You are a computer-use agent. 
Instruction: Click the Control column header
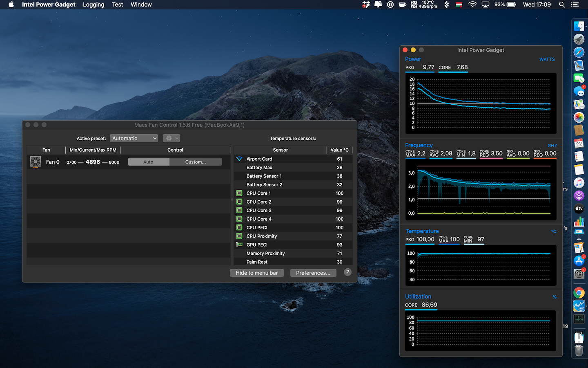tap(175, 150)
